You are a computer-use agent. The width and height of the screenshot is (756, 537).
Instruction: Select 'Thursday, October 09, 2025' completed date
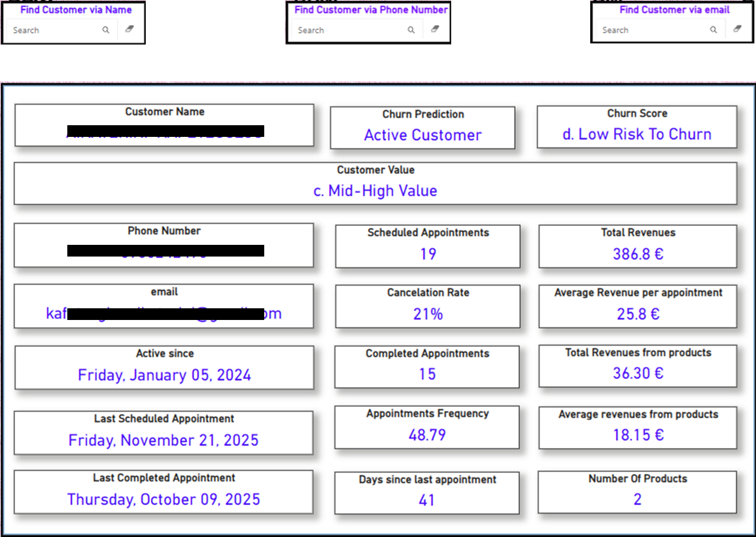pyautogui.click(x=164, y=500)
